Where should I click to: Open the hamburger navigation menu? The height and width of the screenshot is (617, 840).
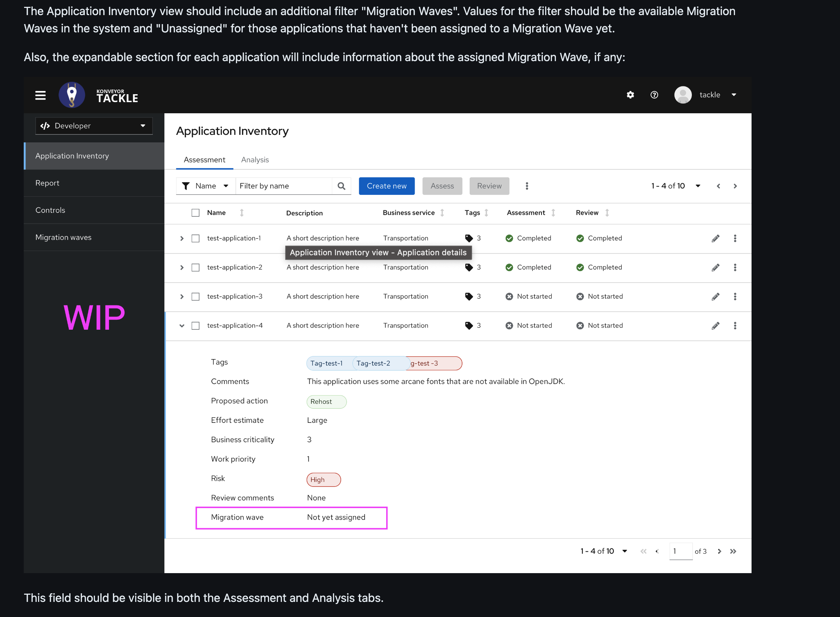coord(40,95)
